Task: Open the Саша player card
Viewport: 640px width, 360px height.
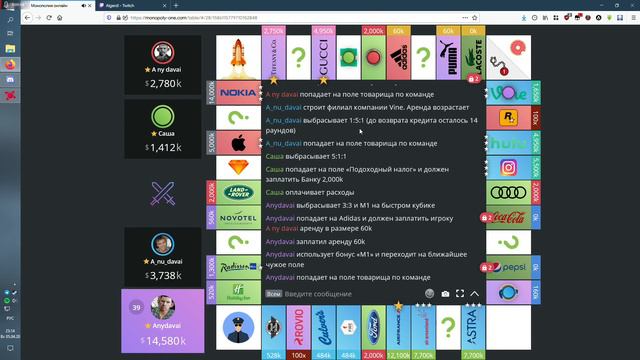Action: [163, 129]
